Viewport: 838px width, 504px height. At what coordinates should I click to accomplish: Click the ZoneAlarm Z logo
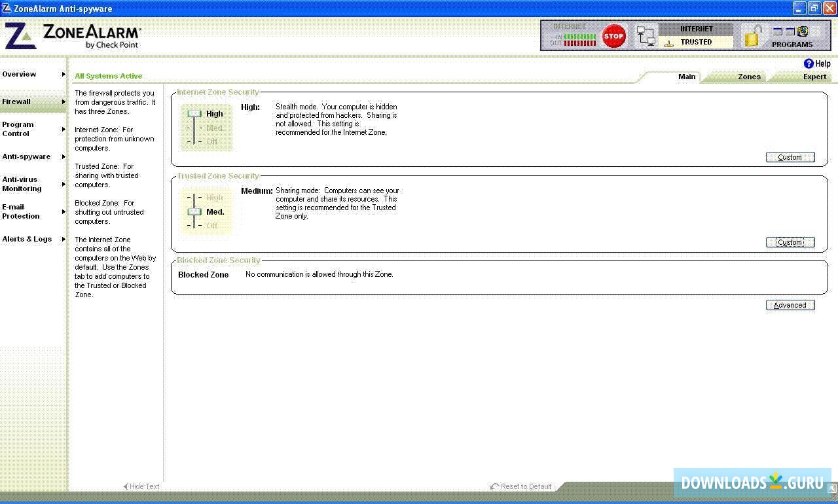20,37
